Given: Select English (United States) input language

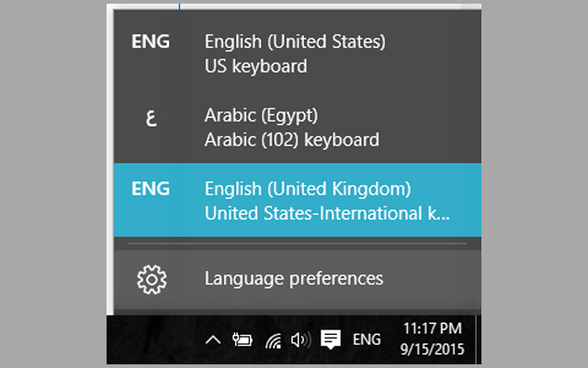Looking at the screenshot, I should (295, 42).
